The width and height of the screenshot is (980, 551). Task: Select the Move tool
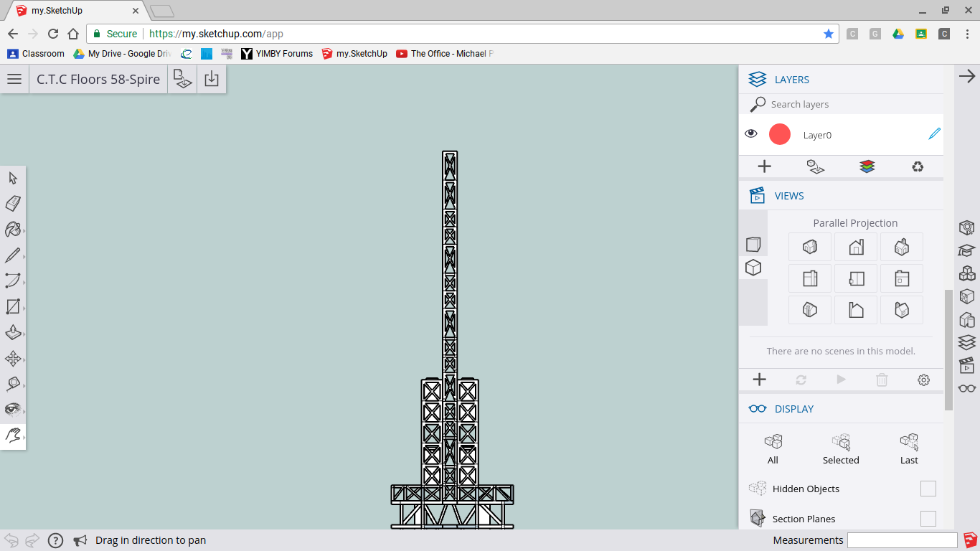tap(13, 359)
